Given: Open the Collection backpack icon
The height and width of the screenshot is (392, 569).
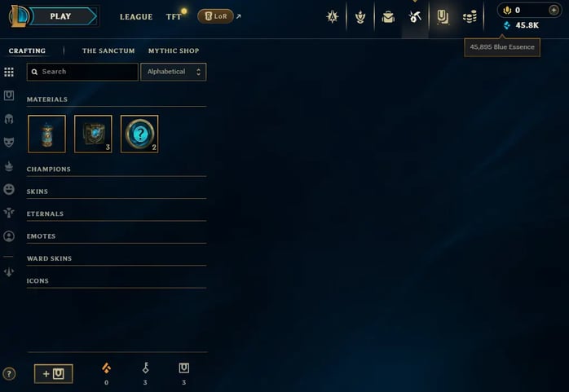Looking at the screenshot, I should coord(388,16).
